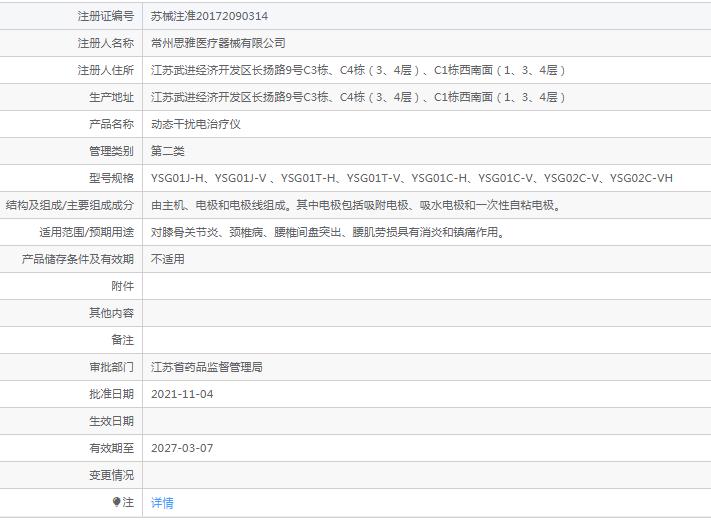Click the bullet icon beside 注

(x=117, y=502)
